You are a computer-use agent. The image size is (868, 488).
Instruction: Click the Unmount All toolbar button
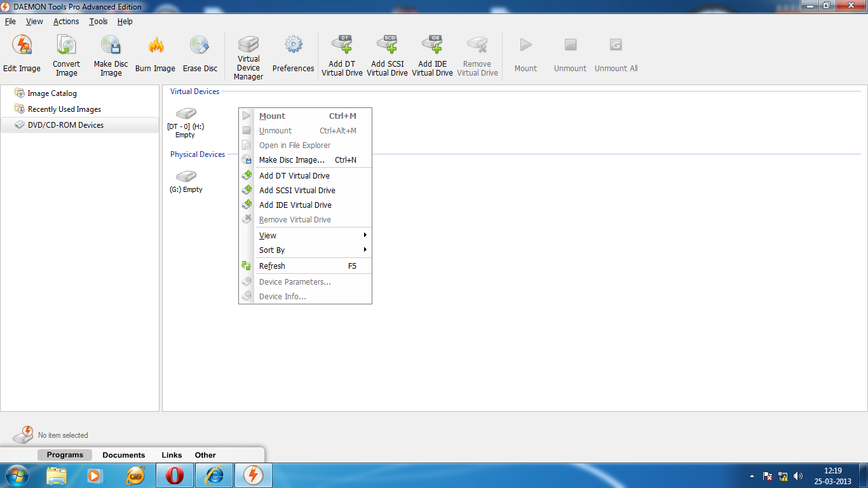pos(616,54)
